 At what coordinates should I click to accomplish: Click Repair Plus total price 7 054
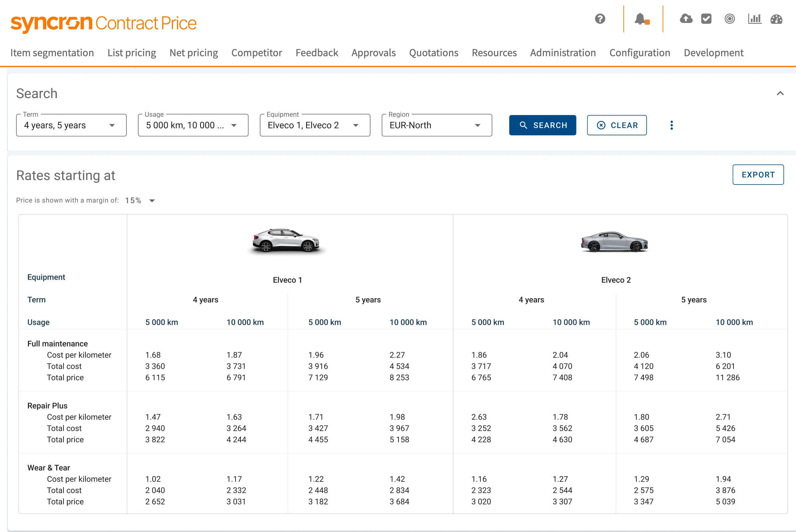(x=725, y=440)
